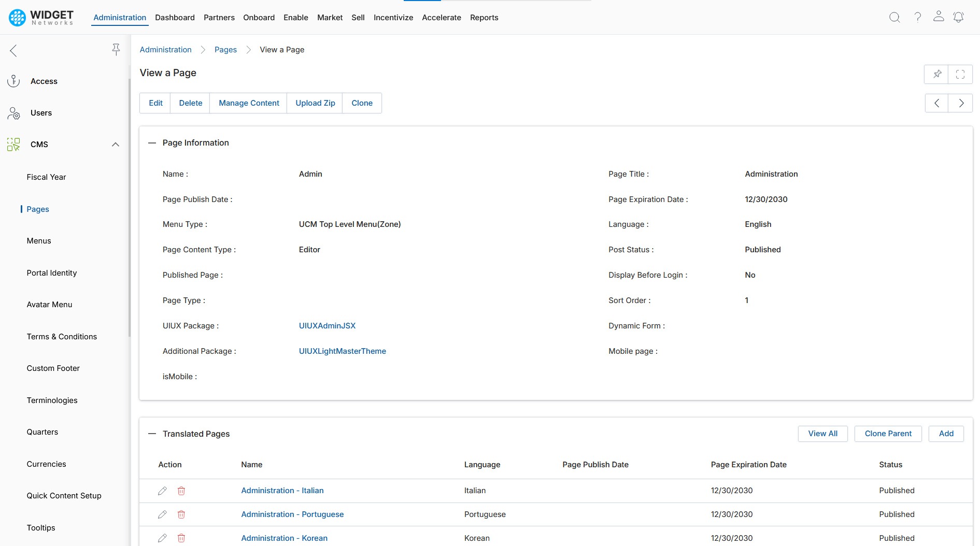Image resolution: width=980 pixels, height=546 pixels.
Task: Delete the Administration - Italian row
Action: [x=181, y=491]
